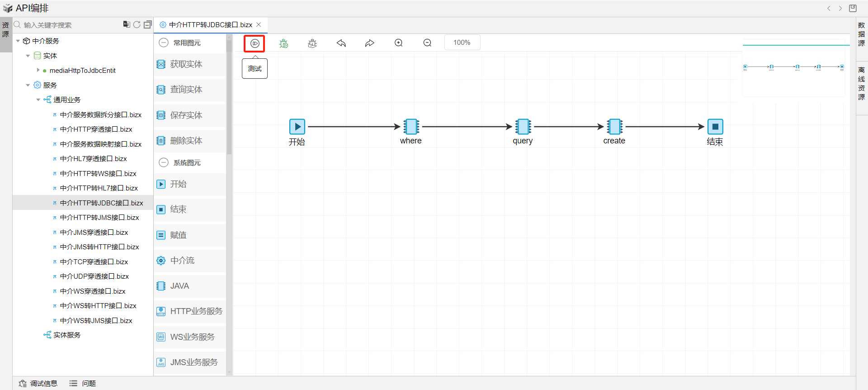
Task: Zoom in on the canvas
Action: point(398,43)
